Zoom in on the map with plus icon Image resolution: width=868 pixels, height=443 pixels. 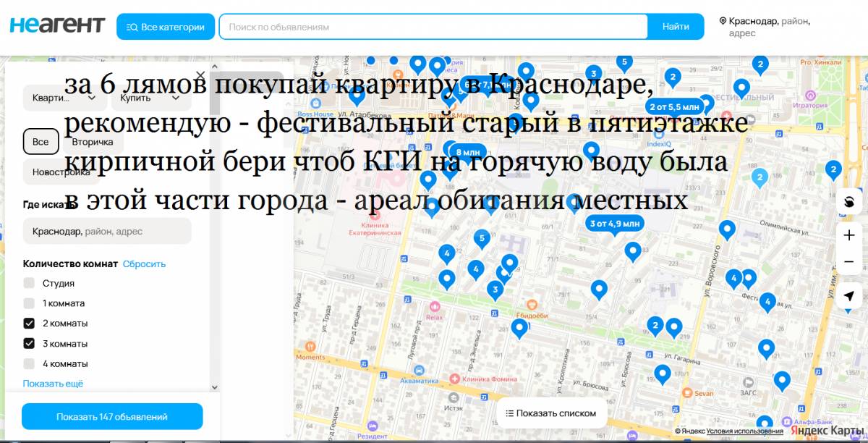pyautogui.click(x=848, y=235)
